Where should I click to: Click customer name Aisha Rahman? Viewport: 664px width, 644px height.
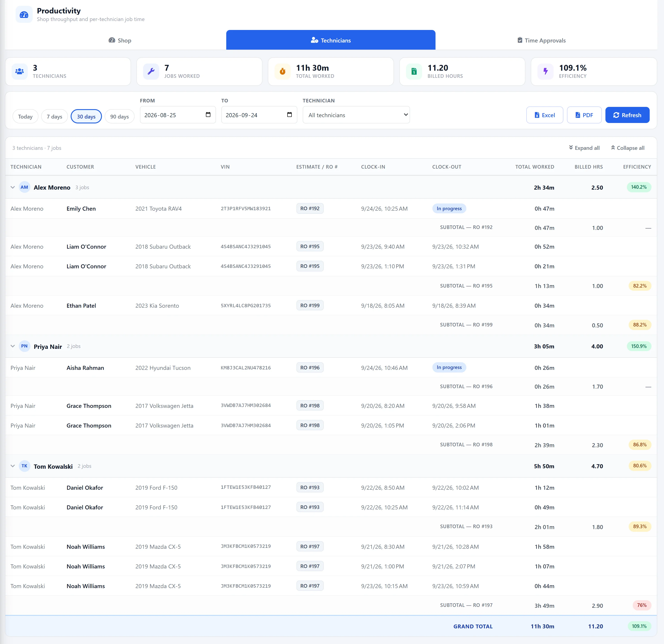coord(85,368)
